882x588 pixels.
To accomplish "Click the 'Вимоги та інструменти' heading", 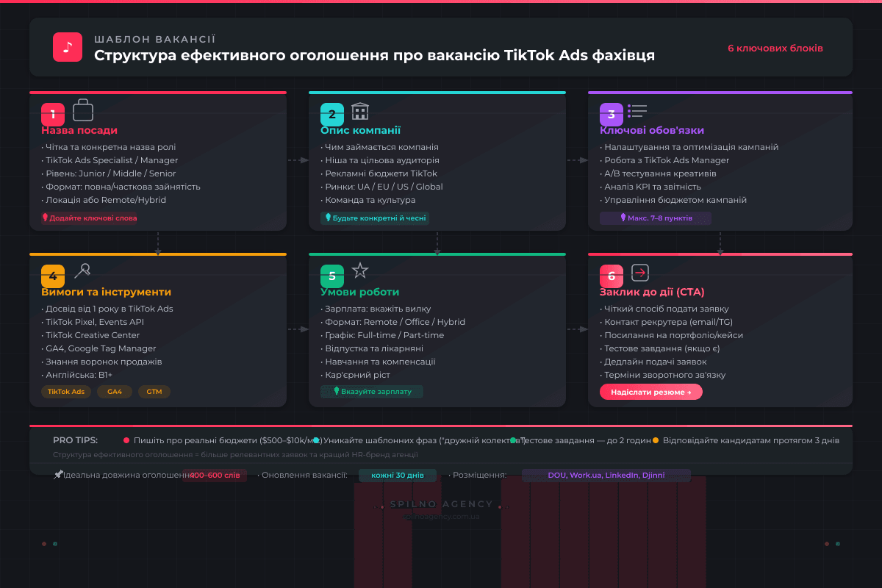I will tap(106, 293).
